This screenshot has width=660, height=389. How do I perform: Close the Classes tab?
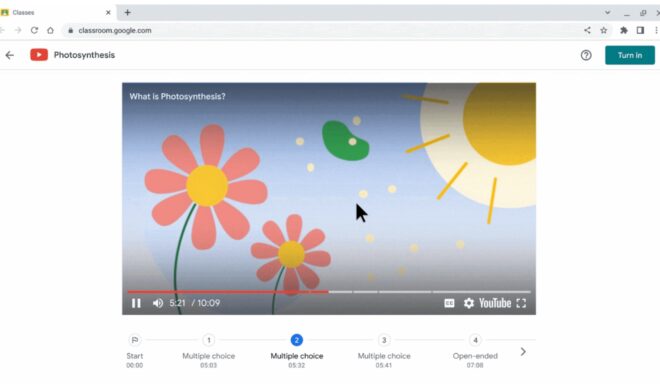pyautogui.click(x=108, y=13)
